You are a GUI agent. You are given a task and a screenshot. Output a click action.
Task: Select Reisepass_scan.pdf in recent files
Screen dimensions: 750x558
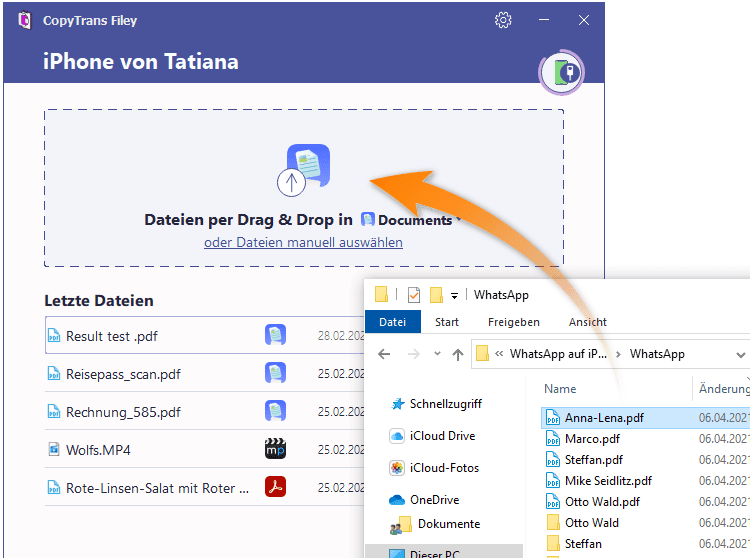click(x=205, y=373)
